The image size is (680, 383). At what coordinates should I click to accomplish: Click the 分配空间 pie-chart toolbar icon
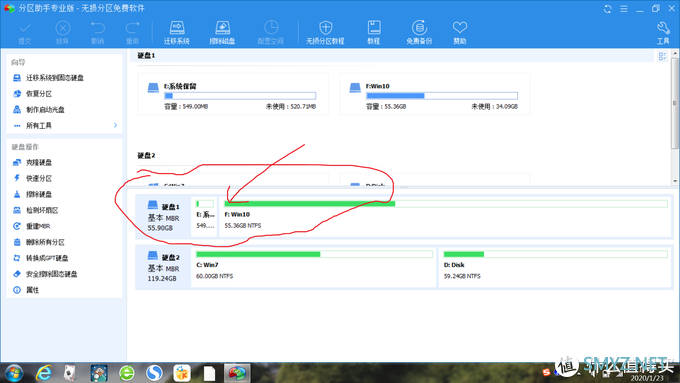pos(271,33)
